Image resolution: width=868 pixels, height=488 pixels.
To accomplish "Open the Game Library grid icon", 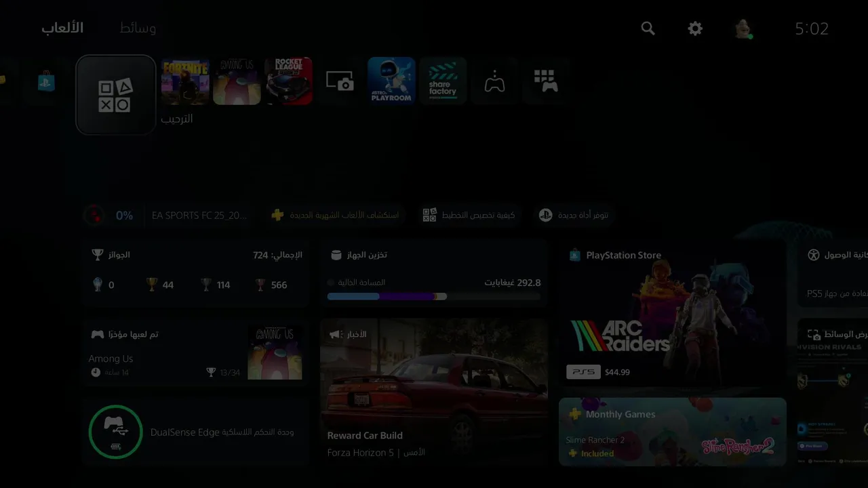I will point(546,81).
